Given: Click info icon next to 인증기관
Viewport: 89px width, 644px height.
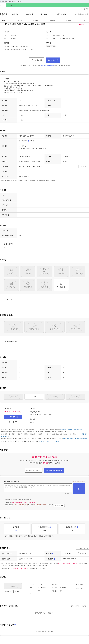Looking at the screenshot, I should [52, 554].
